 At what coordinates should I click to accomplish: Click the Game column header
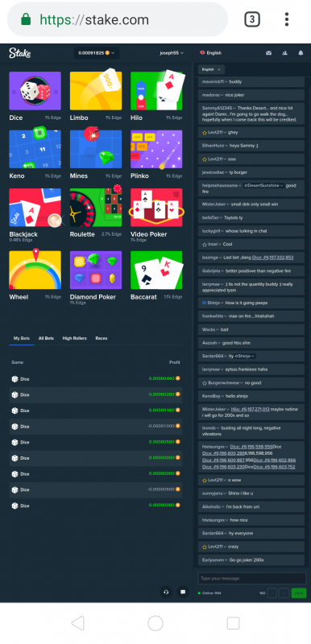[17, 363]
